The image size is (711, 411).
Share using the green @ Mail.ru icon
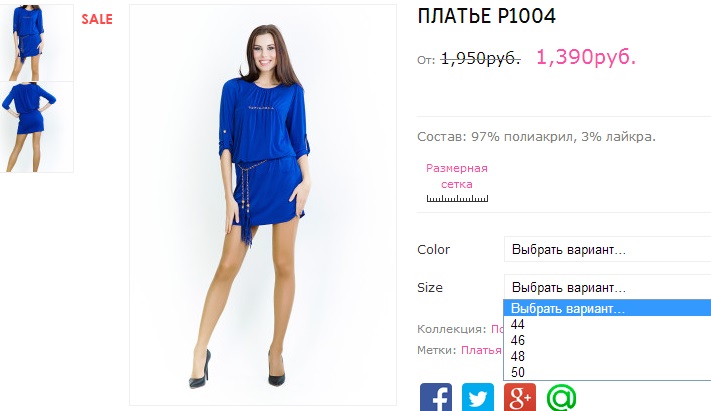coord(561,397)
